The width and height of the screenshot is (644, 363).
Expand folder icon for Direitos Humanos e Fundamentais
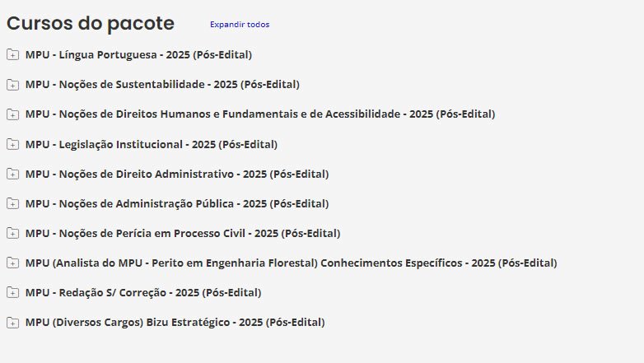tap(12, 114)
